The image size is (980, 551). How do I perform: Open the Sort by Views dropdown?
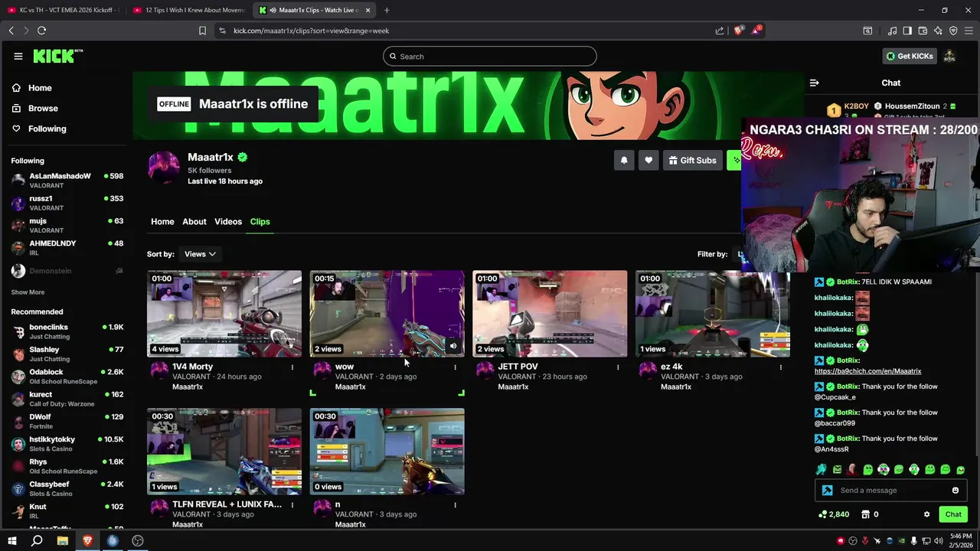(200, 254)
